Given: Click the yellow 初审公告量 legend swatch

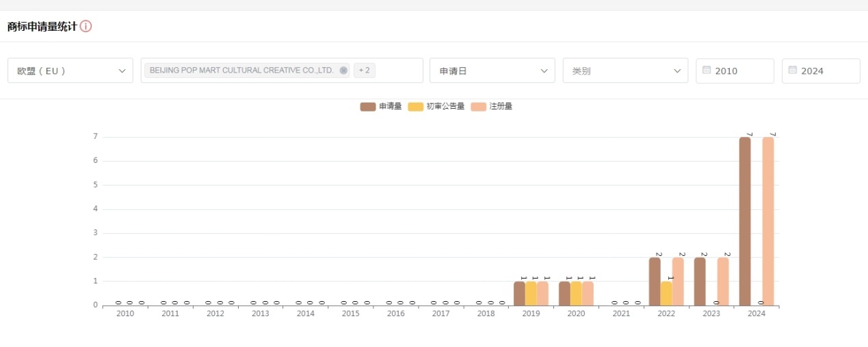Looking at the screenshot, I should [415, 106].
